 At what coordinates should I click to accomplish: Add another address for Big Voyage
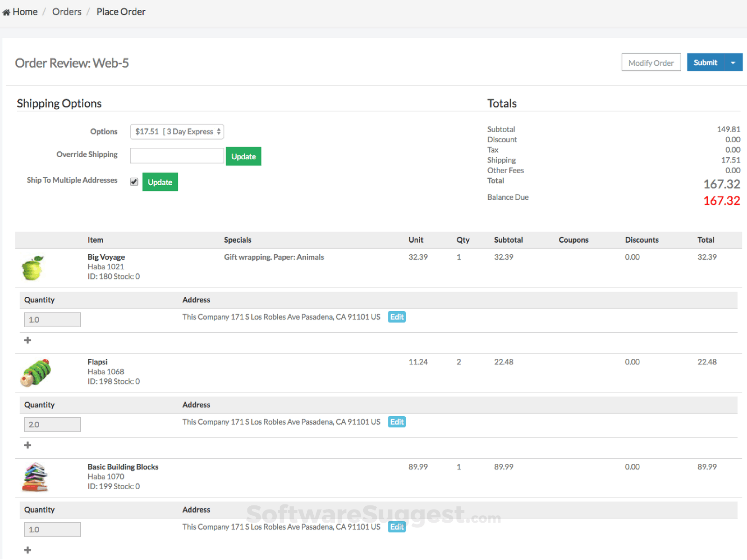pos(28,340)
